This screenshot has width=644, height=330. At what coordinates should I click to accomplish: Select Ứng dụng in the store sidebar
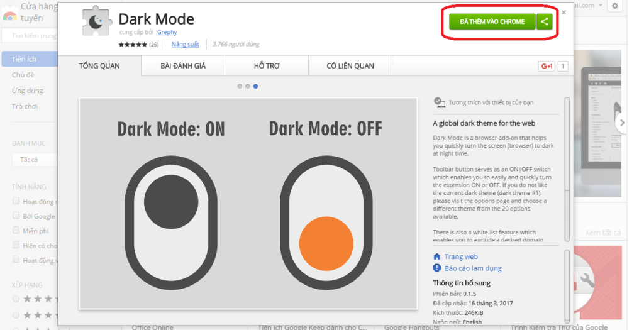(28, 91)
